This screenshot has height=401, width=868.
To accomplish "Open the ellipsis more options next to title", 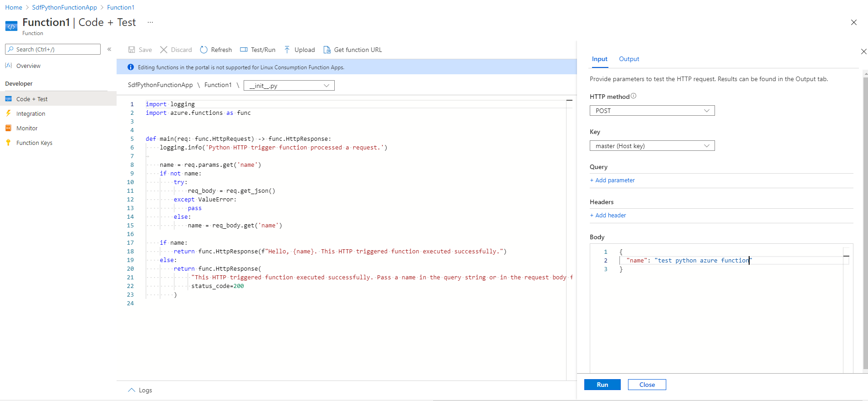I will 150,22.
